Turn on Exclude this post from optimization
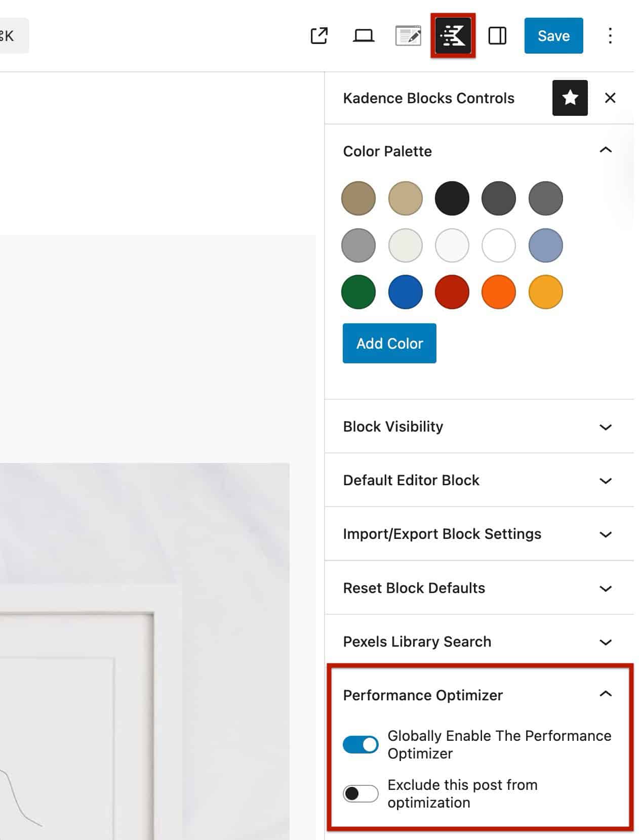 360,793
